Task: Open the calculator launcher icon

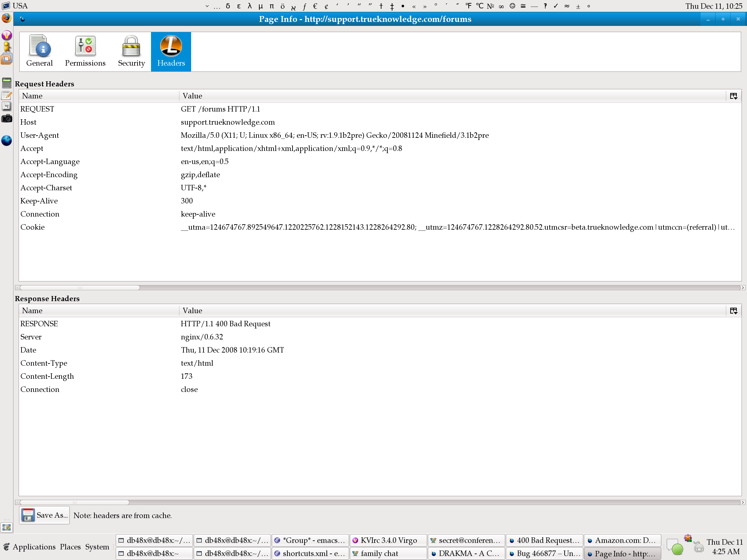Action: tap(7, 83)
